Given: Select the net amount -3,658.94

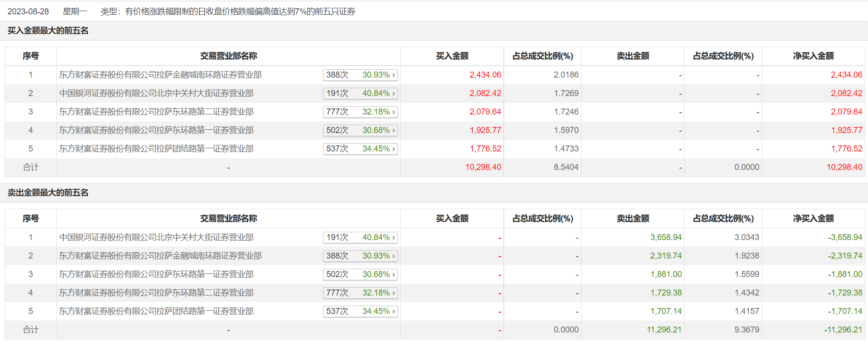Looking at the screenshot, I should tap(845, 237).
